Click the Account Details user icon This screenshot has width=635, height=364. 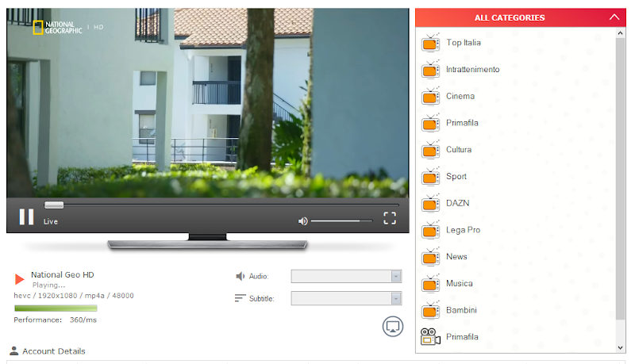pyautogui.click(x=14, y=351)
